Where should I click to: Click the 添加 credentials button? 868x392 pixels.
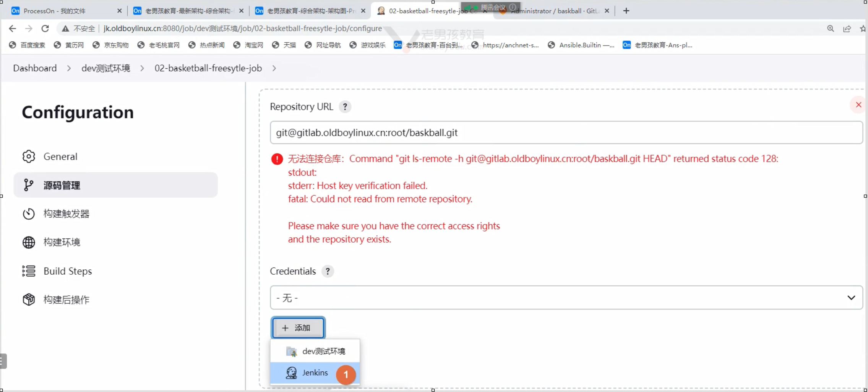coord(298,328)
